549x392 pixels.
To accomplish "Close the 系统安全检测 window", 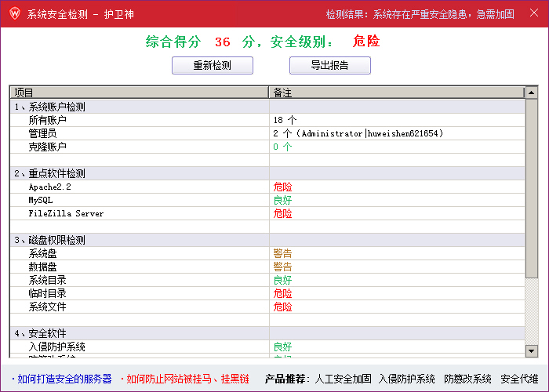I will click(534, 13).
